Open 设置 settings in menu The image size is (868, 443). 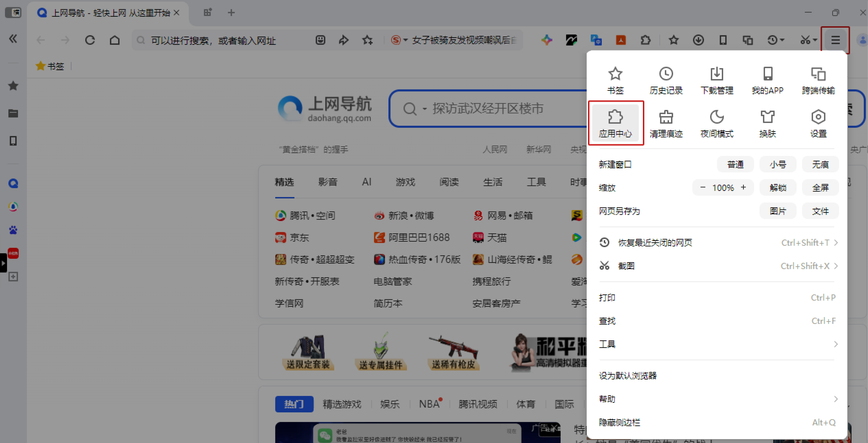(818, 123)
